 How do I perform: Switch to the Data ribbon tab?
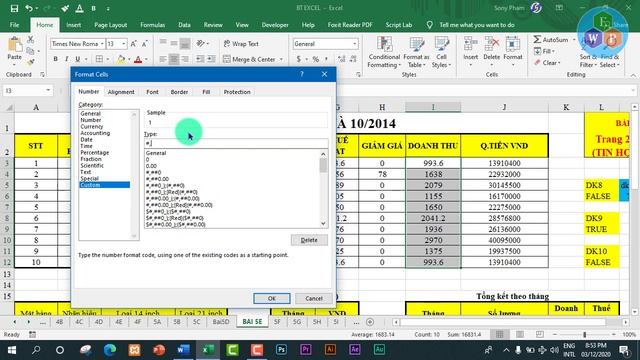(x=184, y=25)
